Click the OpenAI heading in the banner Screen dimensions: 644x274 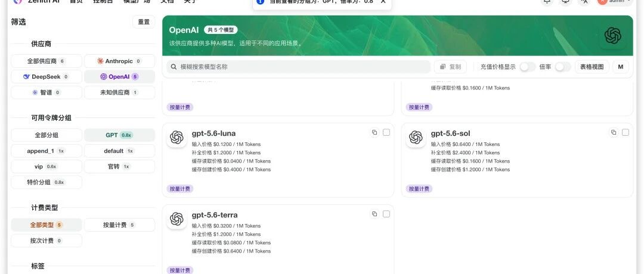(184, 30)
